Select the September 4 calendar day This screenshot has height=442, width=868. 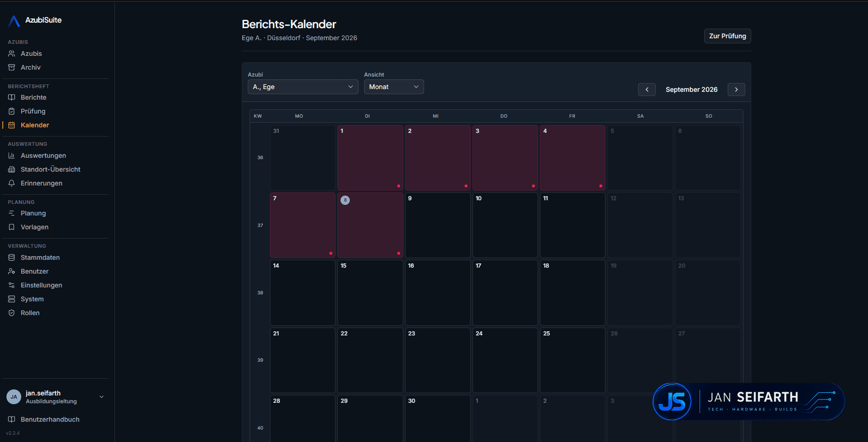click(x=573, y=158)
